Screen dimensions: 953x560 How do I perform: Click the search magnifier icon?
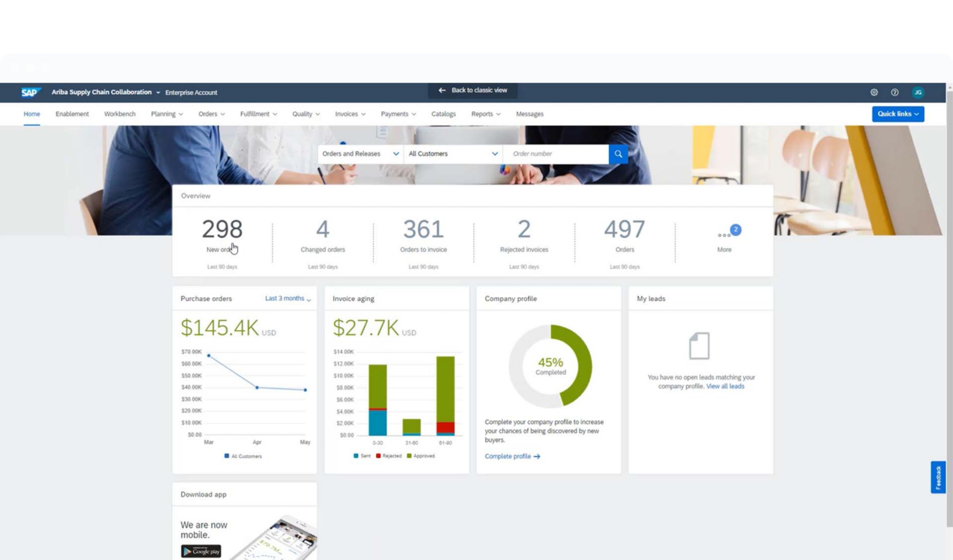point(618,154)
